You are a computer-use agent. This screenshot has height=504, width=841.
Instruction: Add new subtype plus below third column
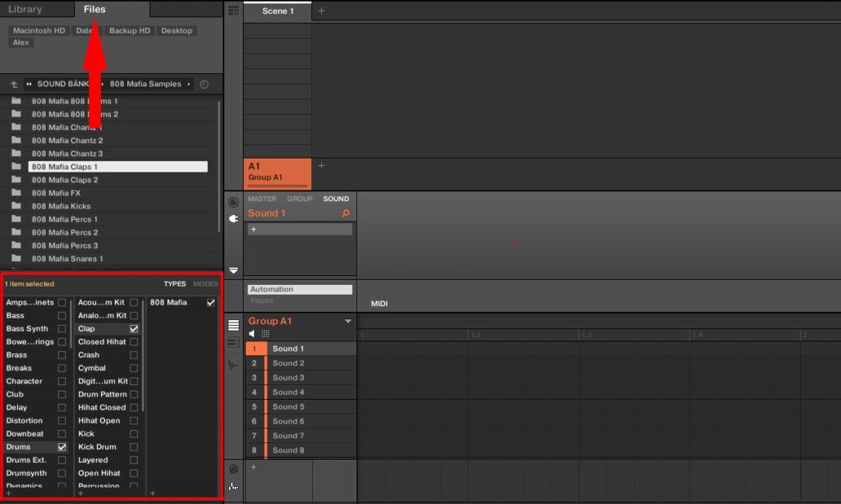[x=152, y=493]
